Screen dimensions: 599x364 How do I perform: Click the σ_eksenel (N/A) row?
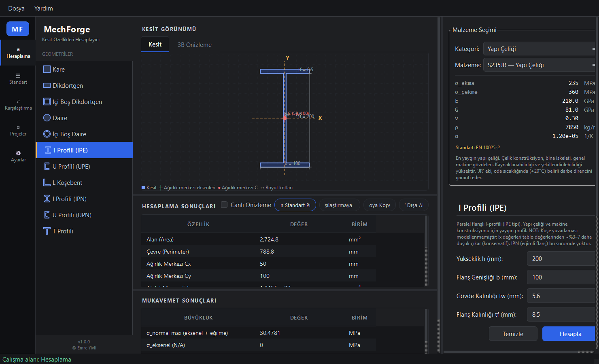click(259, 345)
